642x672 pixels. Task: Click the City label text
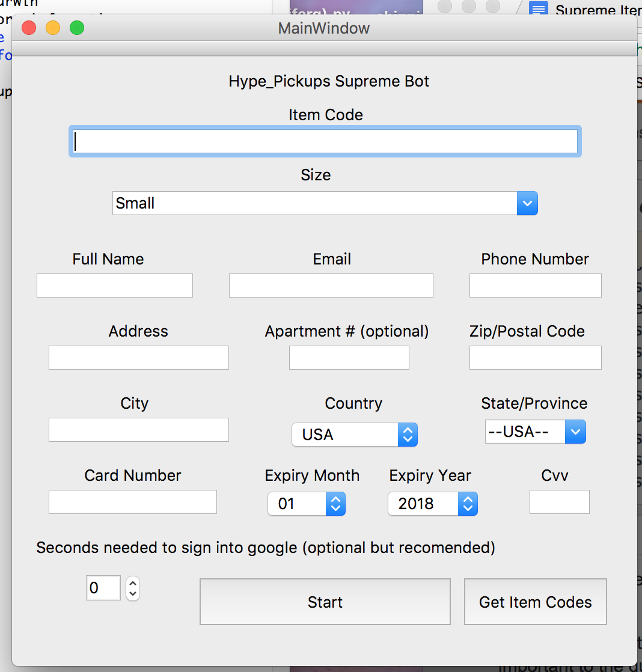pyautogui.click(x=135, y=403)
